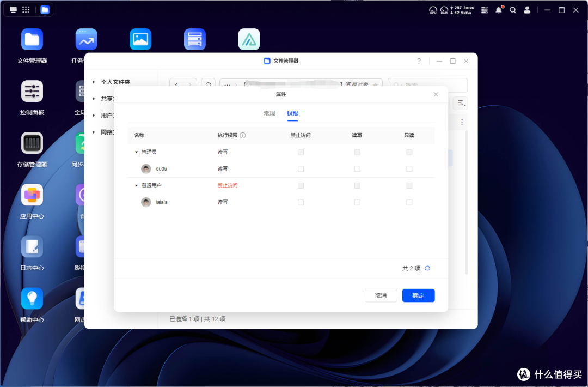The height and width of the screenshot is (387, 588).
Task: Click the red 禁止访问 permission text
Action: [228, 185]
